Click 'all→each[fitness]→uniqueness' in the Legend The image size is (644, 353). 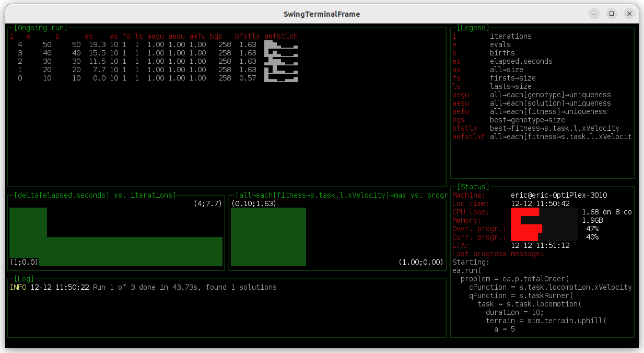tap(548, 111)
